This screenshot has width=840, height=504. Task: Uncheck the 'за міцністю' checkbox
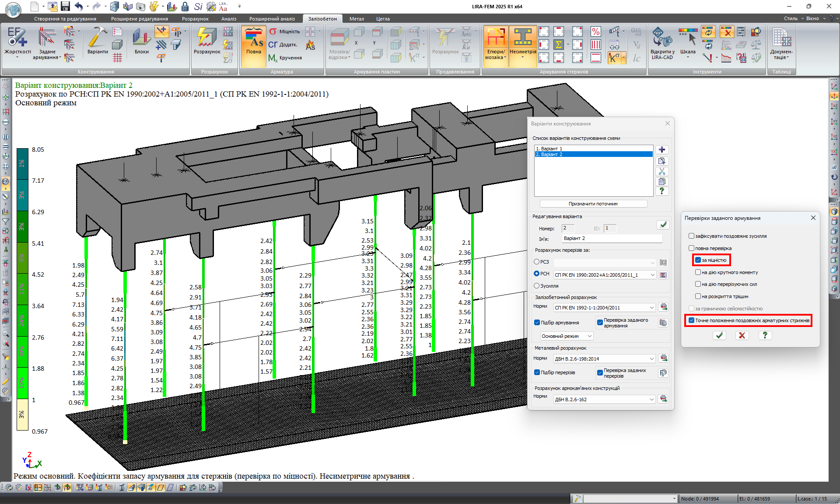point(698,260)
